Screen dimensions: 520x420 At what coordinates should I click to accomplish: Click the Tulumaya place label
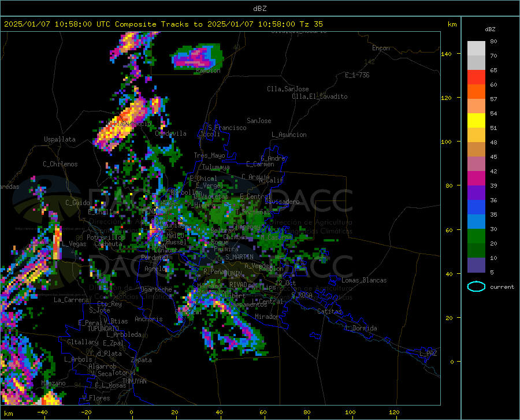click(x=216, y=167)
